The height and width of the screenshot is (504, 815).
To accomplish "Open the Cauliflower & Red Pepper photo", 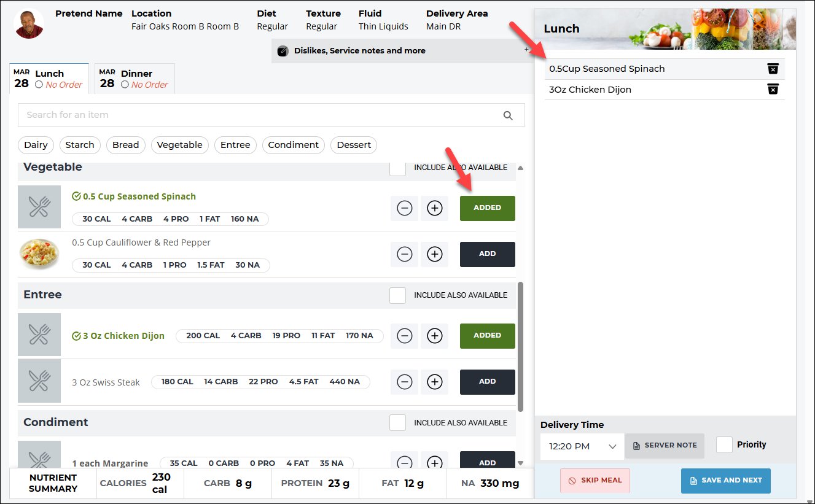I will click(39, 253).
